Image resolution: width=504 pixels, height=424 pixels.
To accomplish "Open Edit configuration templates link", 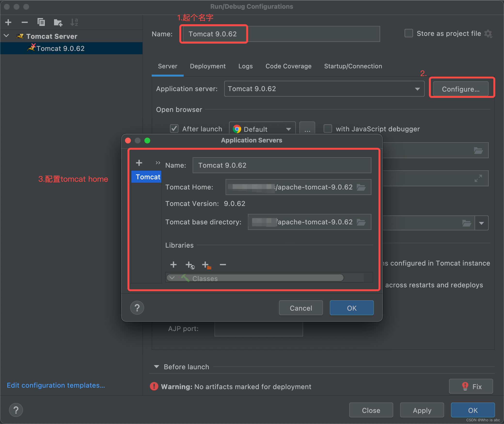I will click(56, 385).
